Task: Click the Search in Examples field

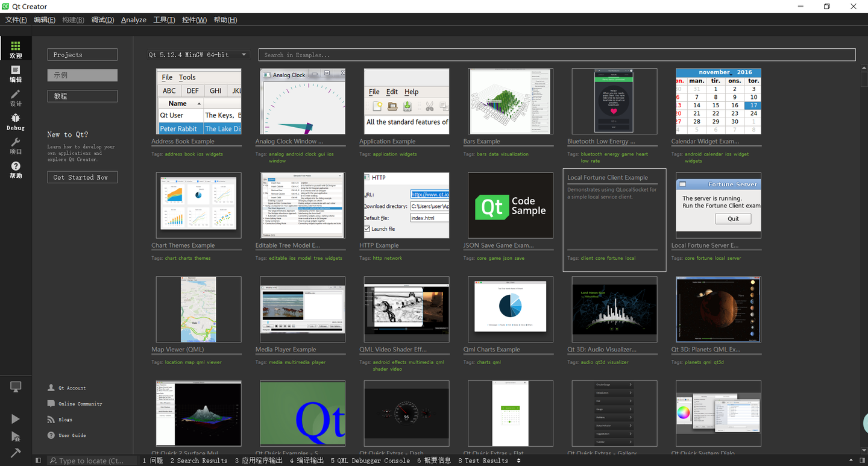Action: [557, 55]
